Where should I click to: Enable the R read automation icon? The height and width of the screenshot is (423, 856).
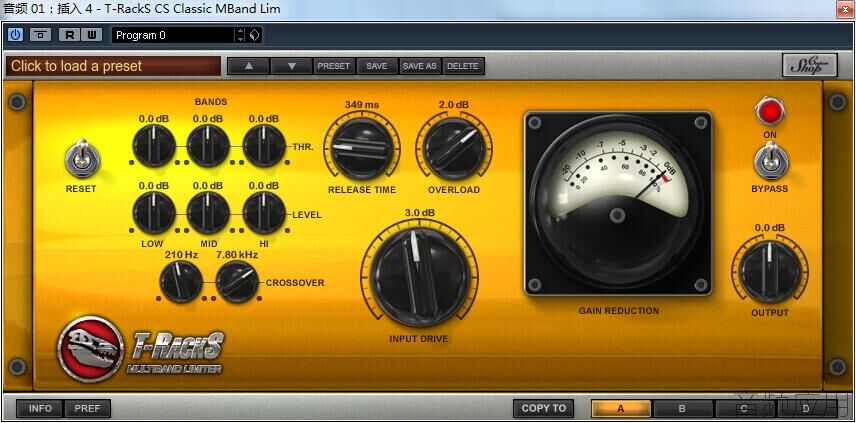pyautogui.click(x=69, y=35)
